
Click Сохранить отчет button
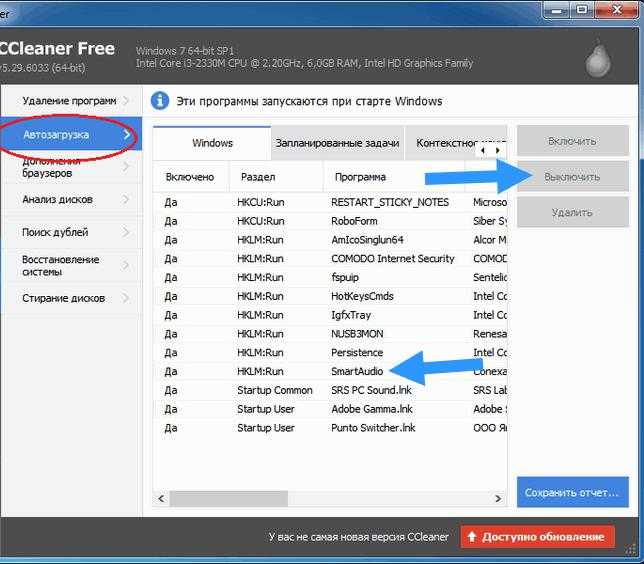tap(573, 492)
